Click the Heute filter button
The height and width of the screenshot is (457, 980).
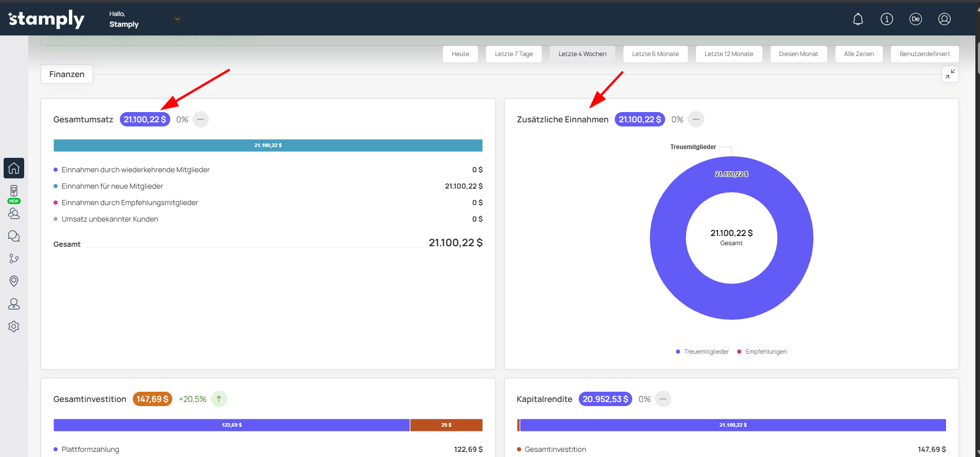point(460,54)
